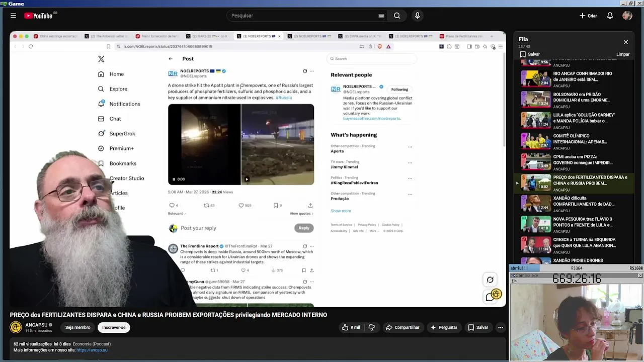Click the R$364 amount
The image size is (644, 362).
(577, 268)
